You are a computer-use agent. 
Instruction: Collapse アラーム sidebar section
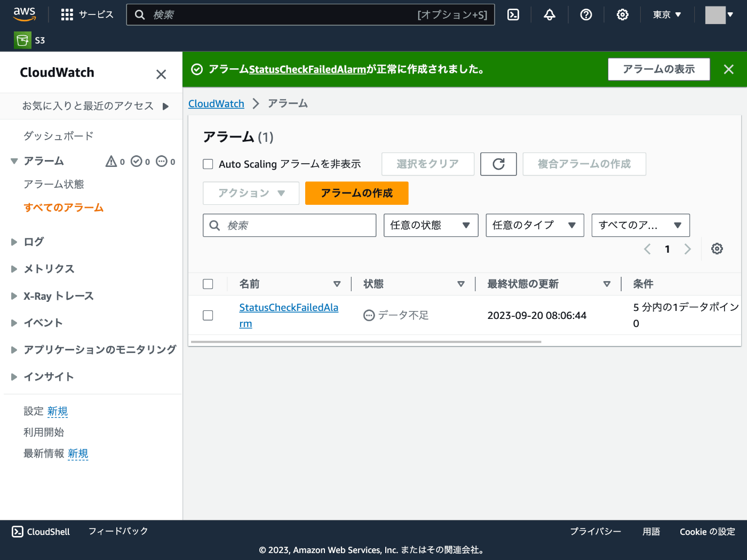(14, 161)
